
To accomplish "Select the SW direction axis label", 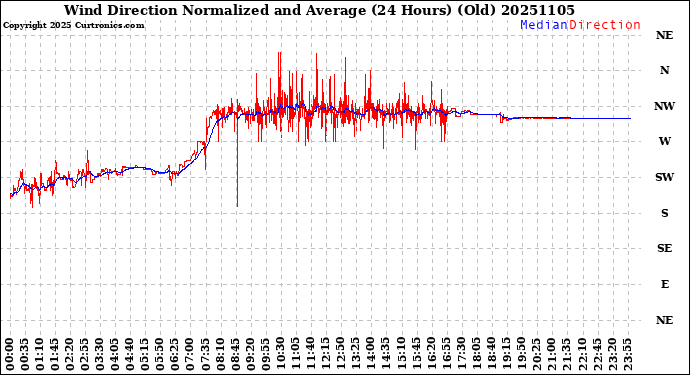I will (664, 177).
